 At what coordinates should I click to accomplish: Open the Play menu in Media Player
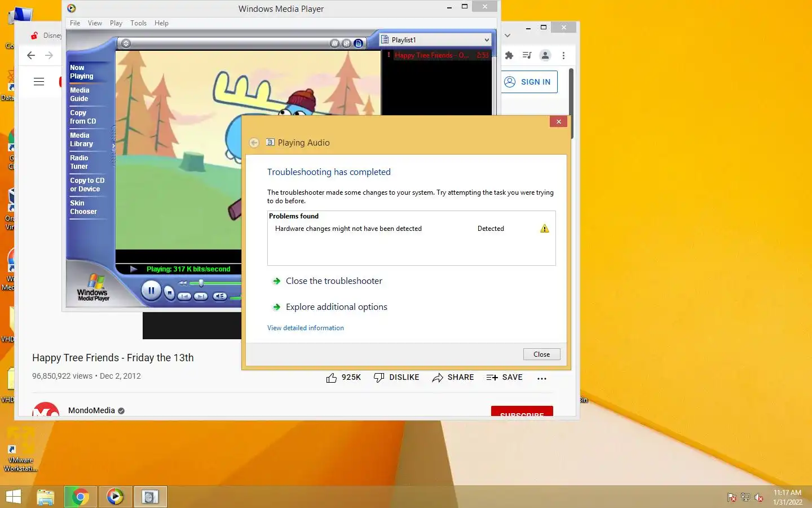tap(116, 23)
